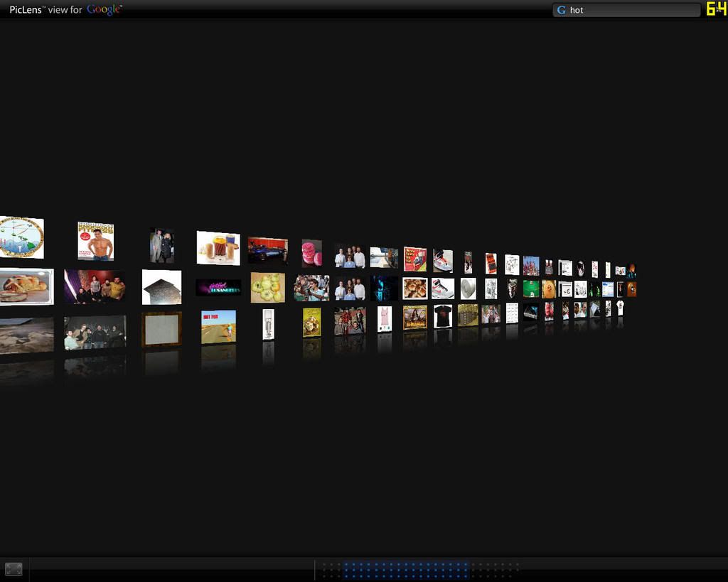The width and height of the screenshot is (728, 582).
Task: Open the dark blue glowing figure thumbnail
Action: (x=384, y=289)
